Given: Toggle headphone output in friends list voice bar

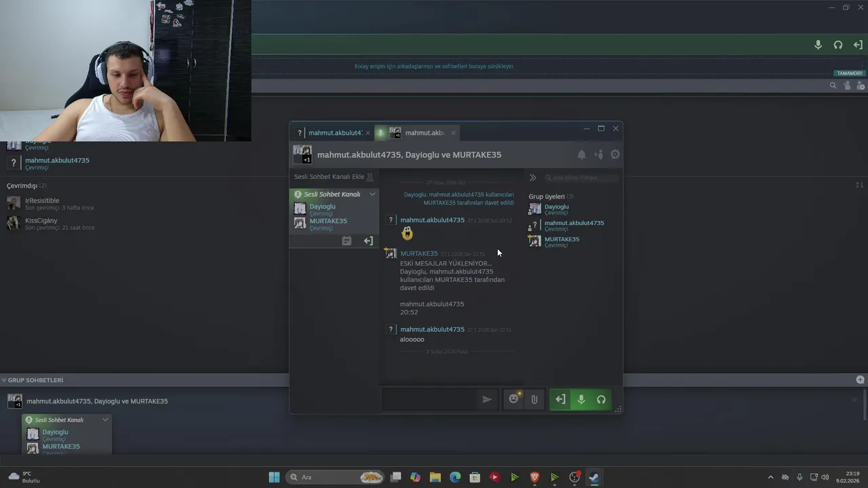Looking at the screenshot, I should tap(838, 45).
